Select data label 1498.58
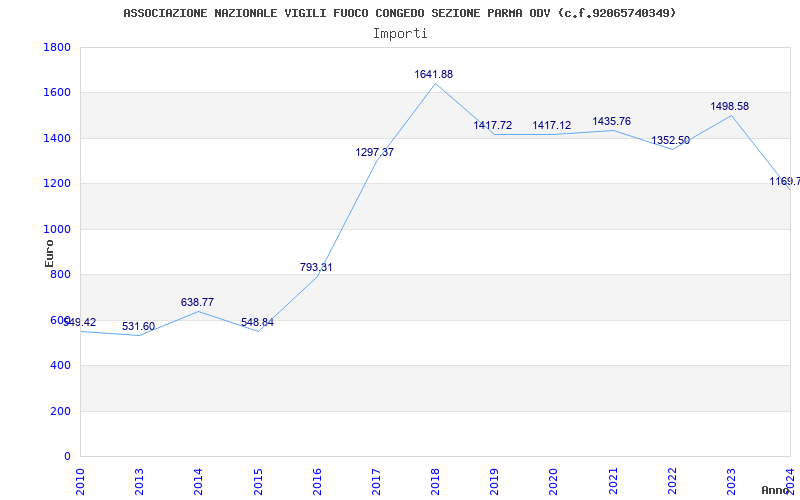Image resolution: width=800 pixels, height=500 pixels. (730, 107)
